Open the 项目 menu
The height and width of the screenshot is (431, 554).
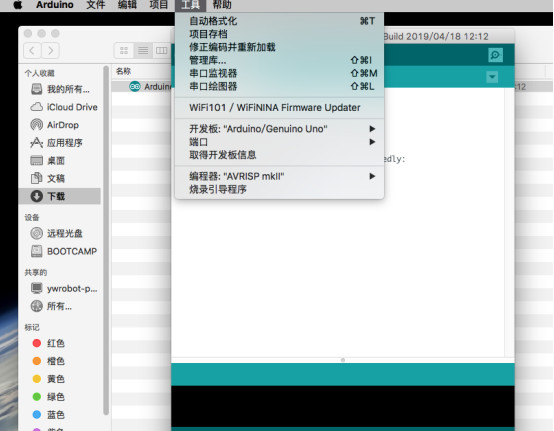pos(159,5)
